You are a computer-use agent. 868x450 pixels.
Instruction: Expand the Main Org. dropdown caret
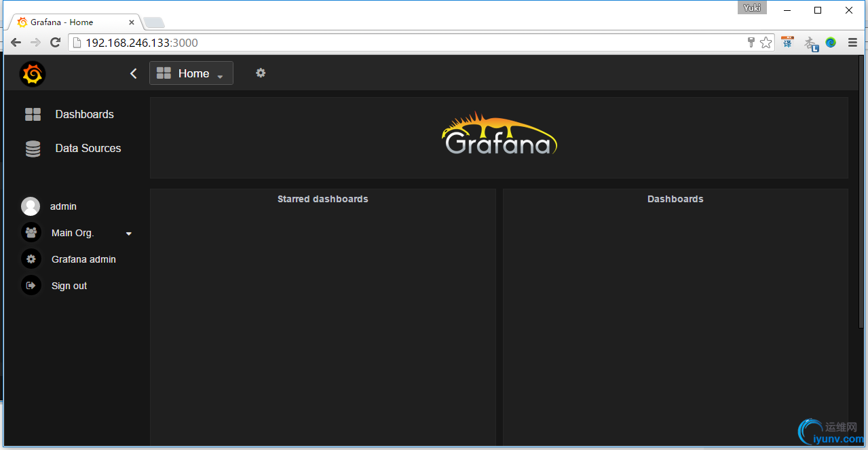coord(129,233)
